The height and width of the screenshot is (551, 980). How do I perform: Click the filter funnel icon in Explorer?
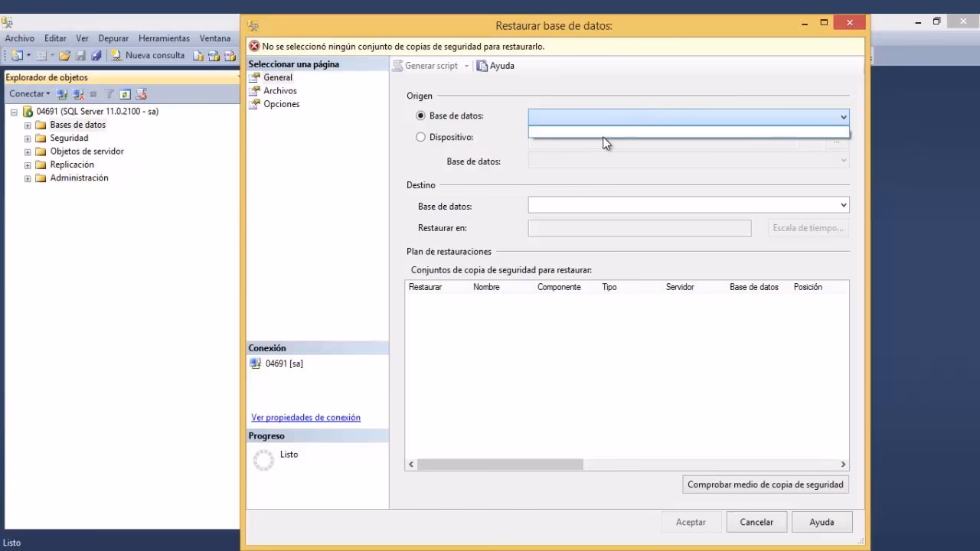109,94
